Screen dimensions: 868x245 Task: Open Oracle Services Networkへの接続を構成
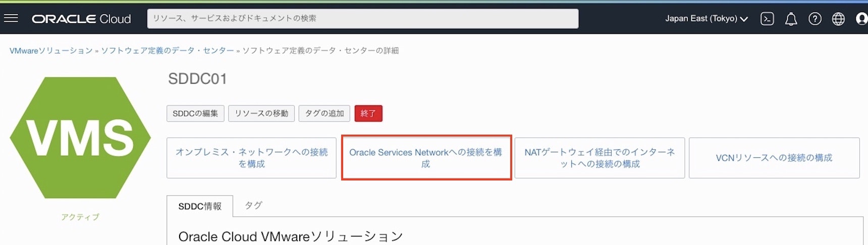coord(426,158)
